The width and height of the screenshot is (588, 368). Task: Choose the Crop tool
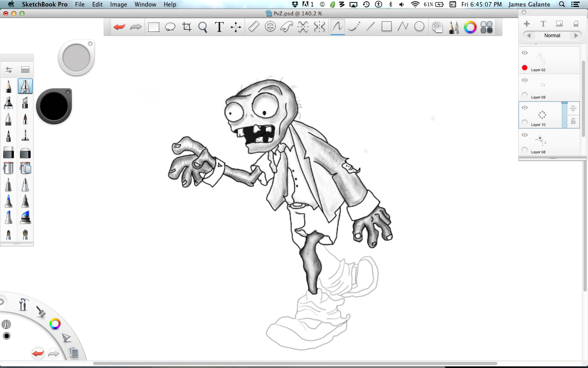(x=187, y=27)
